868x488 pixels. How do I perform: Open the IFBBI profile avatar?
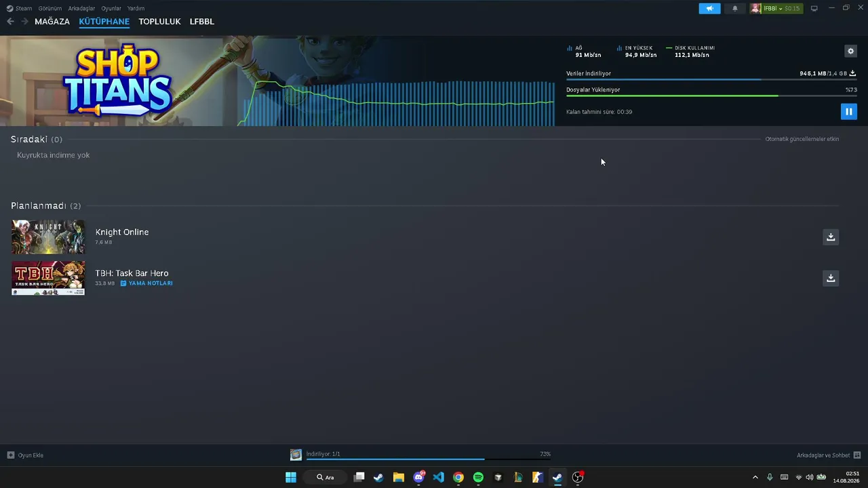[755, 8]
